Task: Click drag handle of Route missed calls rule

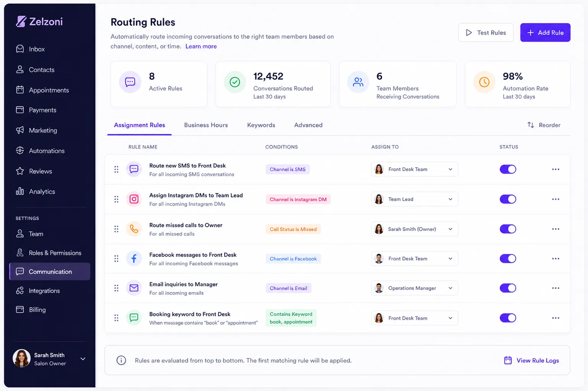Action: point(116,229)
